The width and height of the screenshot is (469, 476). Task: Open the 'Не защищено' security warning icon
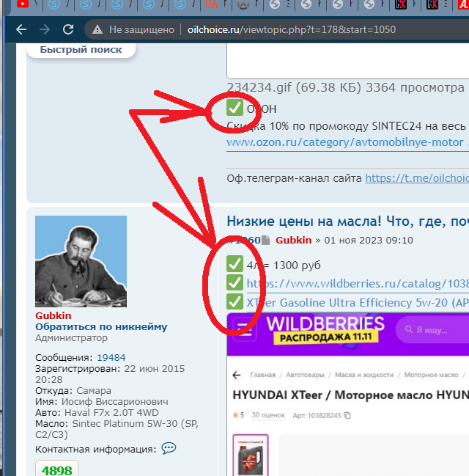click(97, 29)
